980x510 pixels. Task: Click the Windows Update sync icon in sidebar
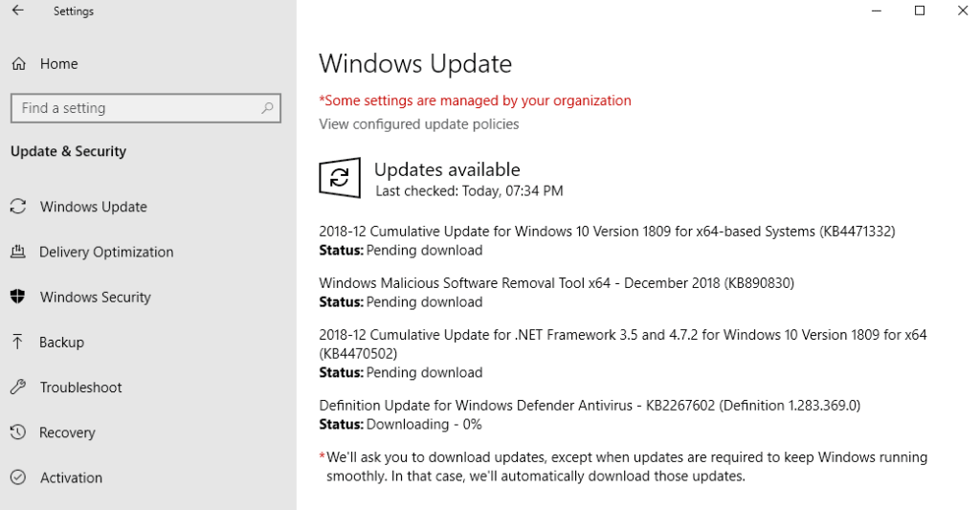pyautogui.click(x=18, y=207)
